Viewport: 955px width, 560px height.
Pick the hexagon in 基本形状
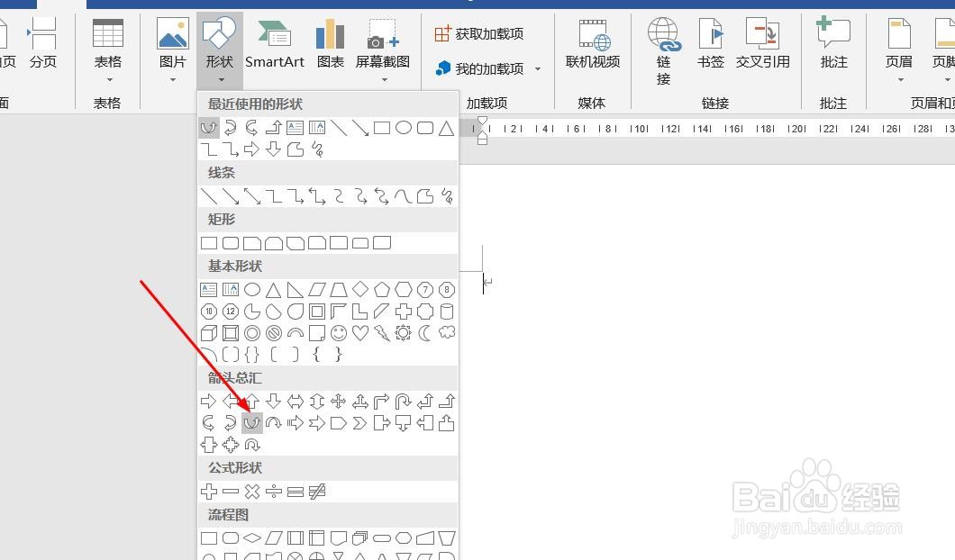pos(404,290)
